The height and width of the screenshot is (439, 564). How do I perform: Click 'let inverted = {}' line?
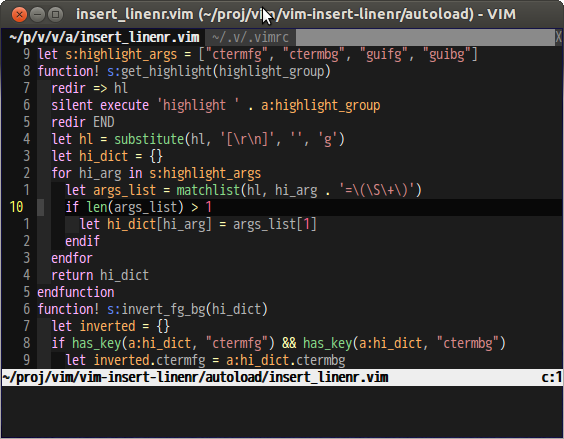tap(110, 326)
